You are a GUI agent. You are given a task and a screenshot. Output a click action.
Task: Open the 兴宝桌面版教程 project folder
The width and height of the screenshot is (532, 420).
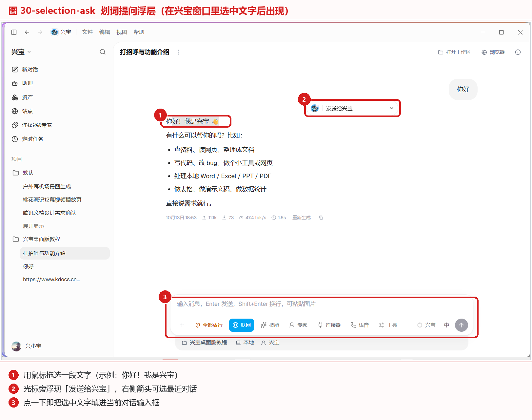coord(36,239)
